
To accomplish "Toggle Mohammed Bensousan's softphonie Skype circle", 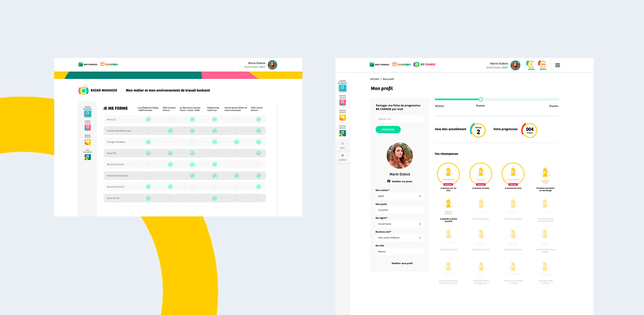I will (148, 131).
